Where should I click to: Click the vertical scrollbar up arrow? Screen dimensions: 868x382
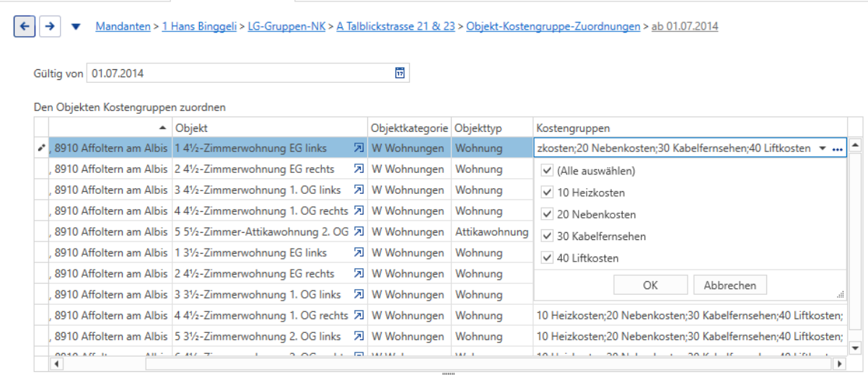[855, 144]
